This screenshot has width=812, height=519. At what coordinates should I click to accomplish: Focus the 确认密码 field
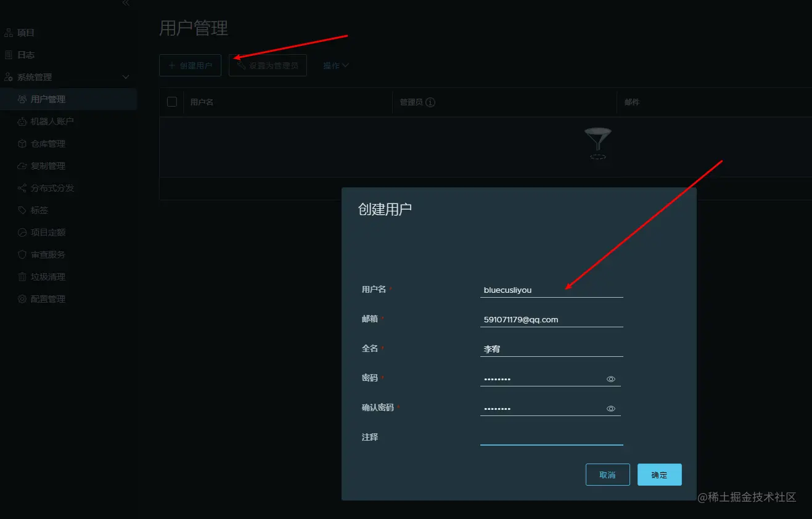click(543, 408)
